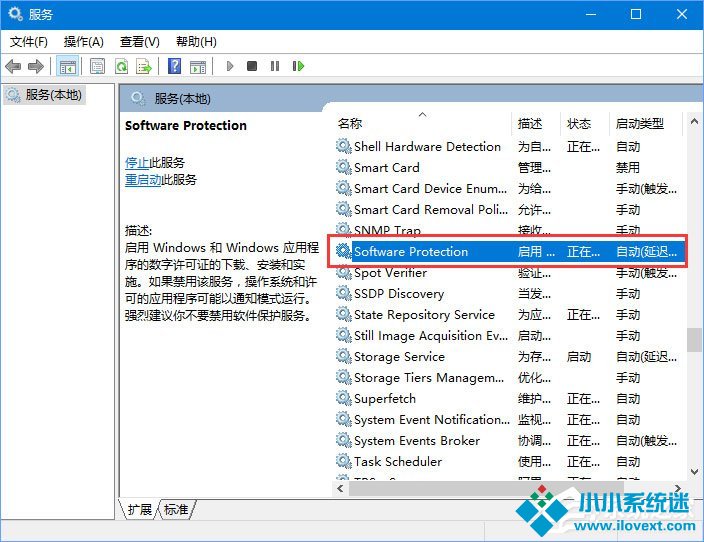Select Storage Service row
This screenshot has height=542, width=704.
point(509,357)
